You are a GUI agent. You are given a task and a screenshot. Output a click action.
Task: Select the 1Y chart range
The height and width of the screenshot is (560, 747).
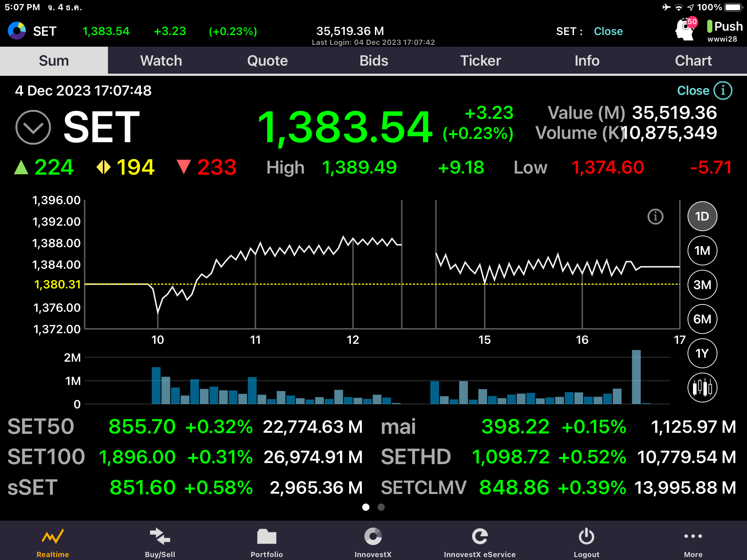tap(702, 353)
